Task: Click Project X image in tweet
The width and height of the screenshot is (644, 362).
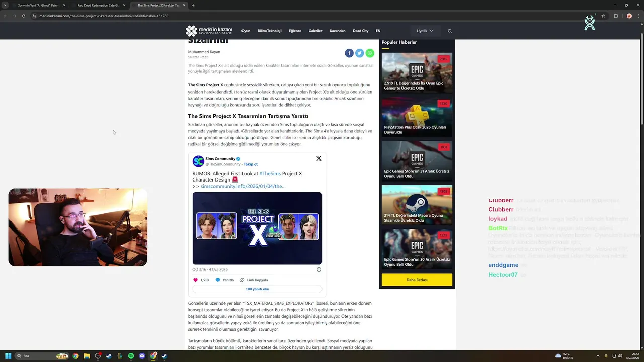Action: click(257, 228)
